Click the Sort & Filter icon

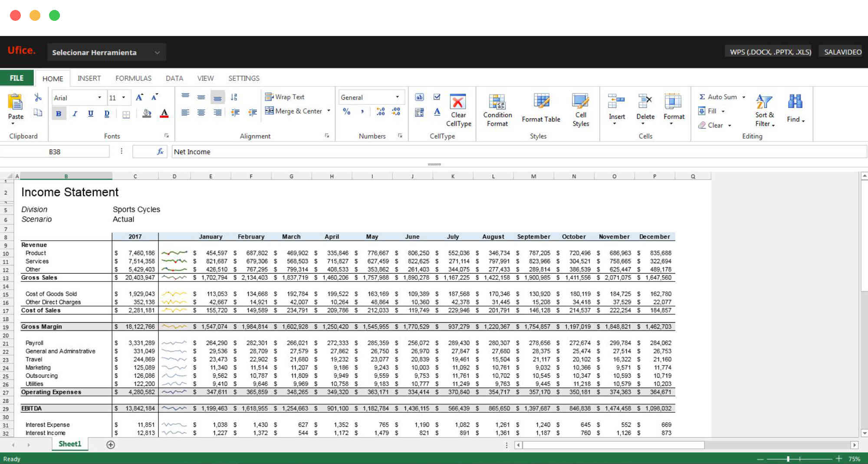click(764, 102)
